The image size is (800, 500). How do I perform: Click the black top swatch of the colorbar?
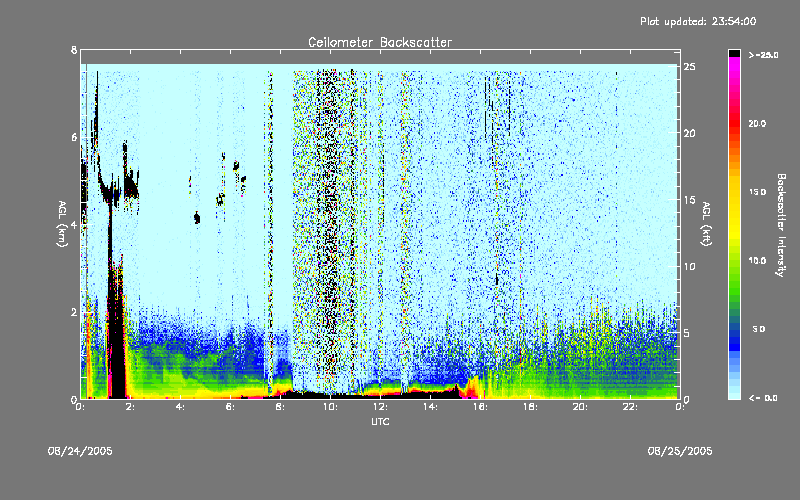tap(734, 53)
